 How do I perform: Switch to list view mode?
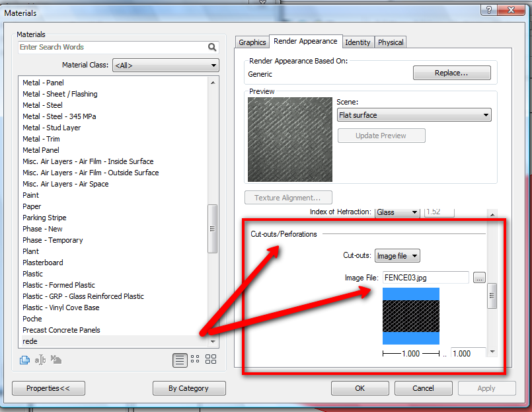(x=180, y=360)
